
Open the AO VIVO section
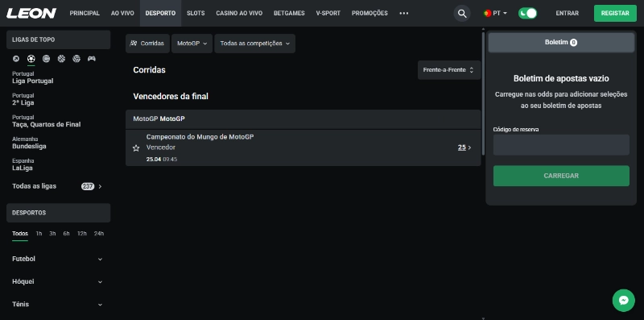tap(122, 13)
